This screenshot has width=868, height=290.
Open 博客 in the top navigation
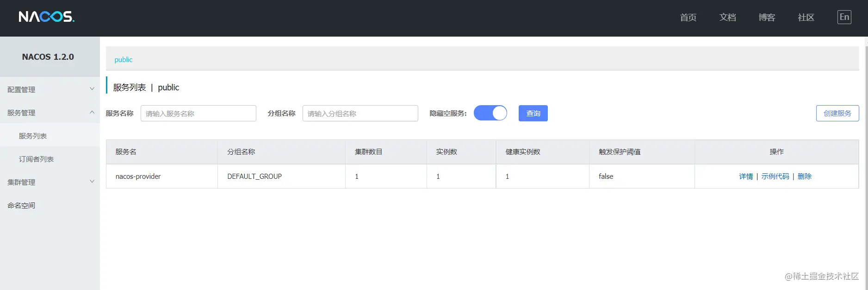767,17
